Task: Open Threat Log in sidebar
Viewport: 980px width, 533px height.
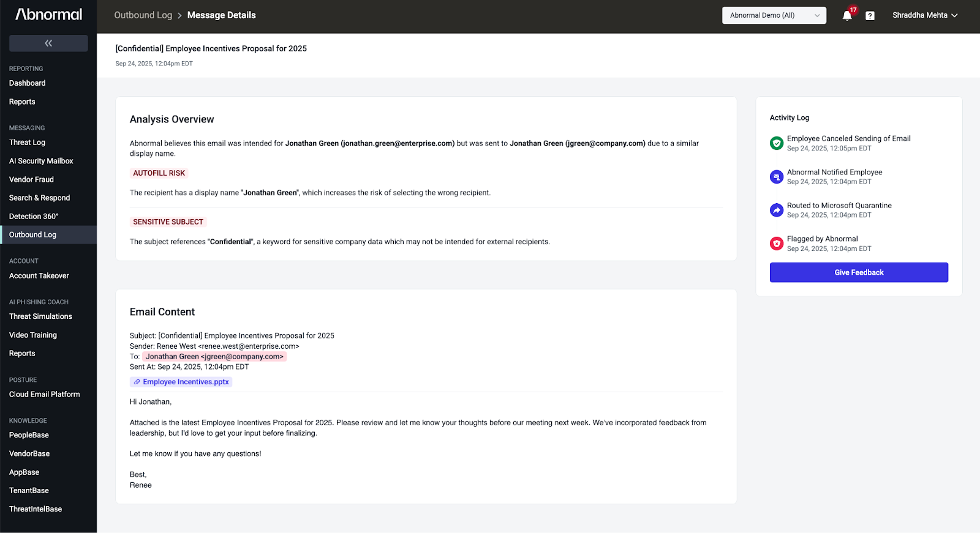Action: [28, 143]
